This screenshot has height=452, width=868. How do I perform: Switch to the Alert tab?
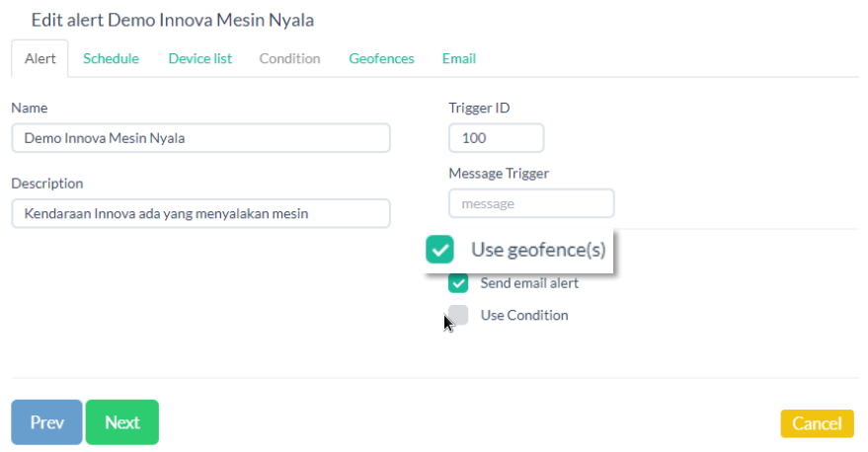39,58
